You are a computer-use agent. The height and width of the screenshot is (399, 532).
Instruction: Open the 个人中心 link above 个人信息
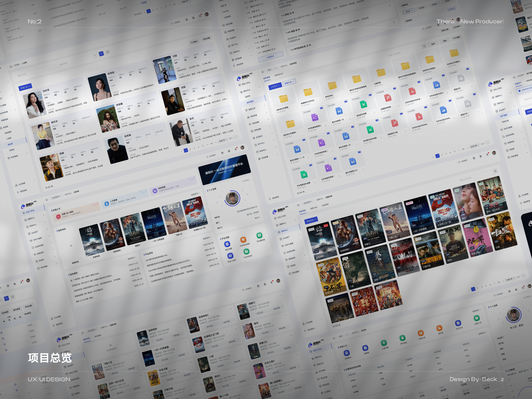pyautogui.click(x=246, y=180)
